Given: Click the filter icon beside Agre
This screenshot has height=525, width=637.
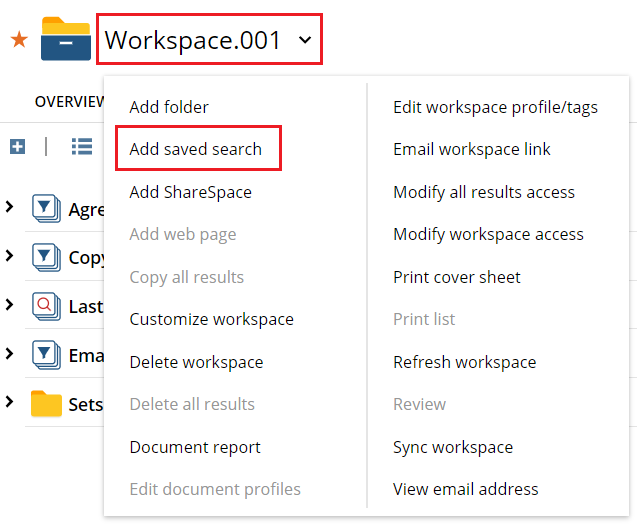Looking at the screenshot, I should (x=46, y=208).
